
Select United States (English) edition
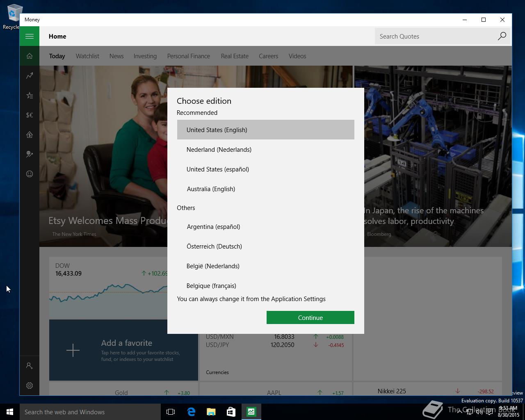pyautogui.click(x=266, y=130)
